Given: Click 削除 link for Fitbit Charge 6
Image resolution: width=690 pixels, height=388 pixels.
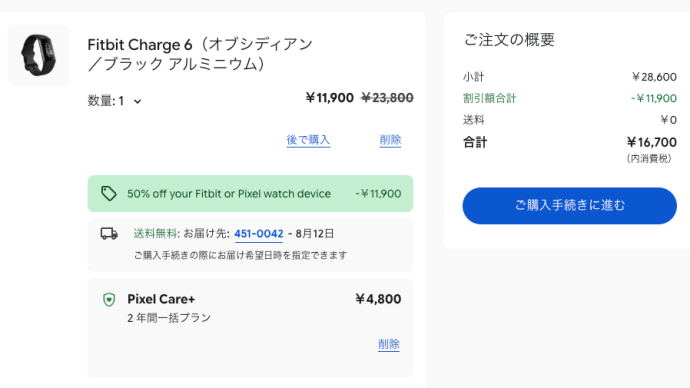Looking at the screenshot, I should click(x=390, y=140).
